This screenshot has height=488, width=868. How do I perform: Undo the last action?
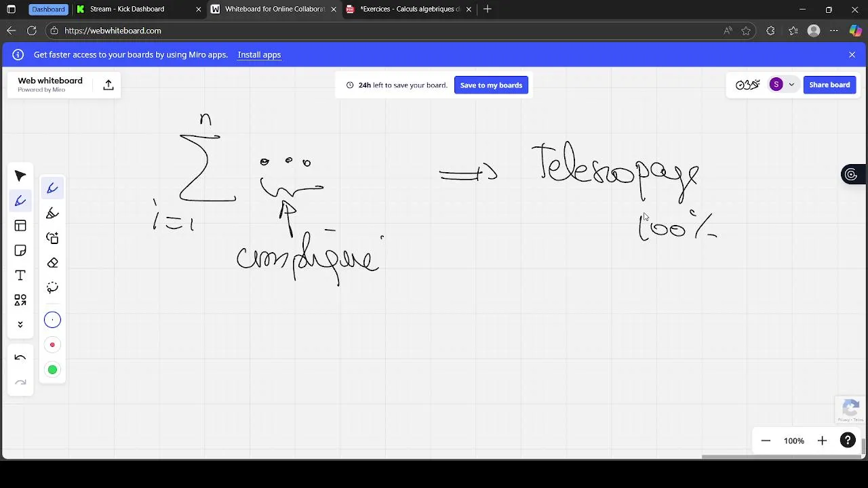tap(20, 358)
